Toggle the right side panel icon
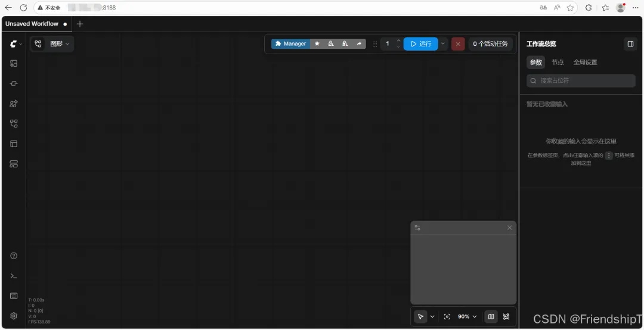Screen dimensions: 644x330 [630, 44]
